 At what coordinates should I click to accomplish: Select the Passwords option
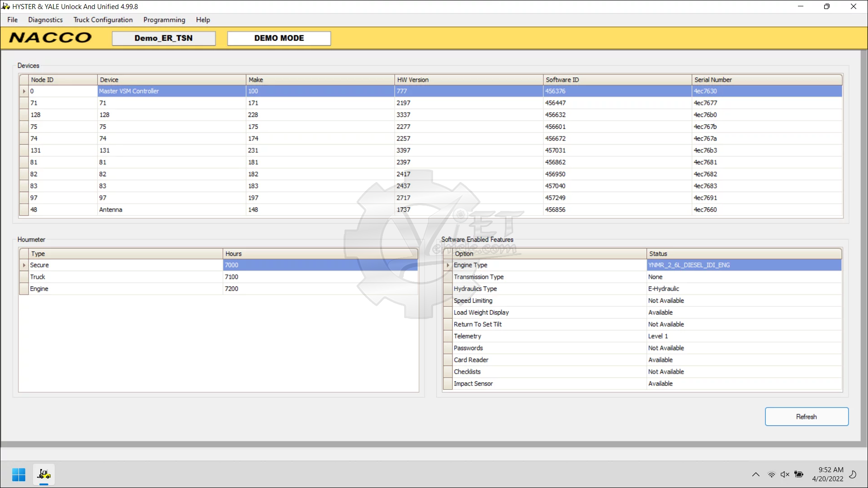pos(549,348)
